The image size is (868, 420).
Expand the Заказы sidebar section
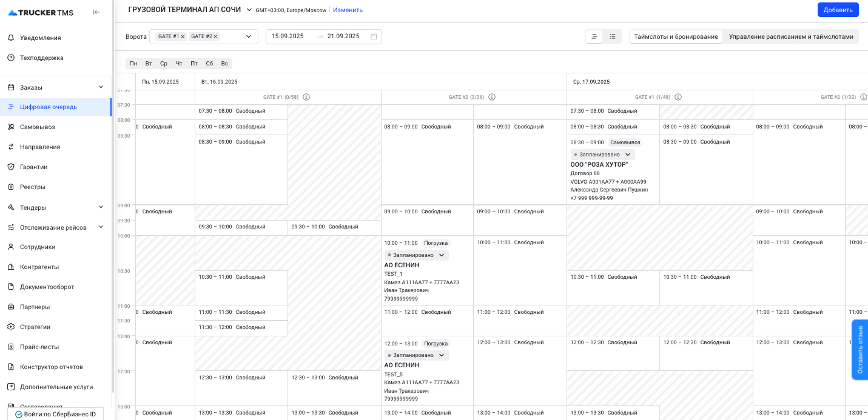[x=101, y=87]
